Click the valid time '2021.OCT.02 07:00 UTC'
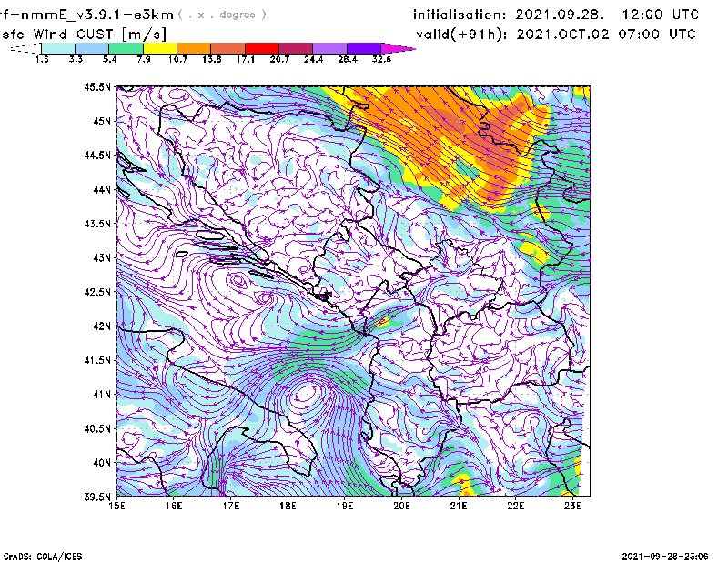 pyautogui.click(x=606, y=35)
